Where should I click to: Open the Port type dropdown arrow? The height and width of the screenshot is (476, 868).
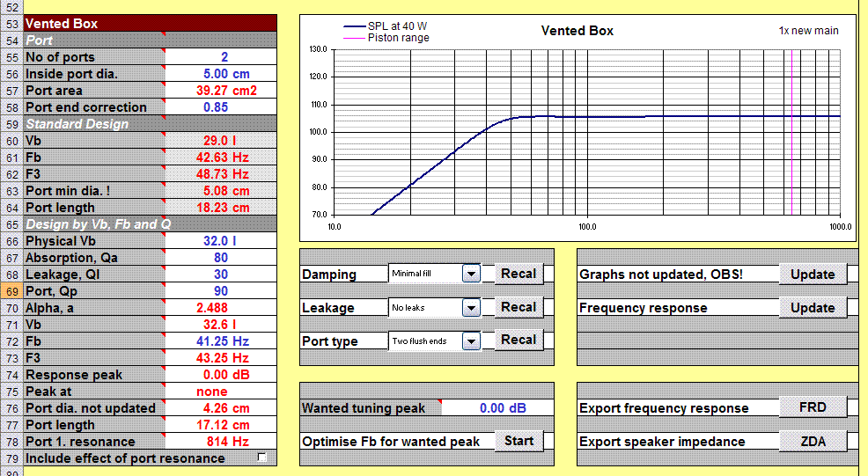471,341
